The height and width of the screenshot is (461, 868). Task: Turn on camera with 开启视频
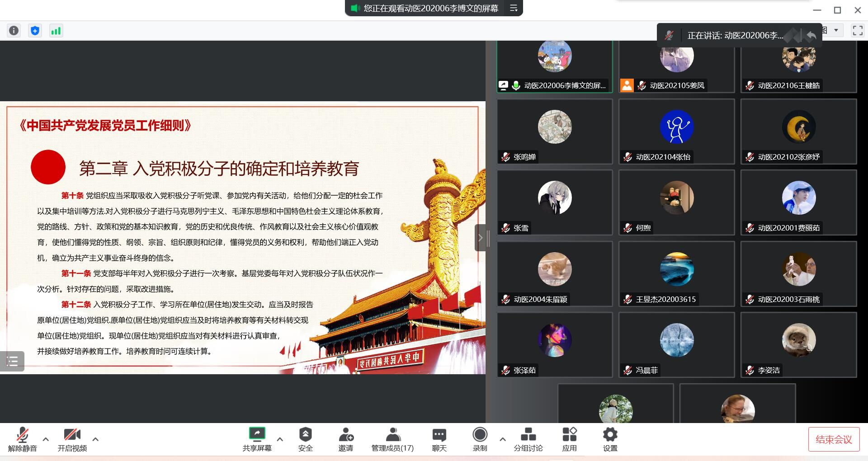click(72, 439)
